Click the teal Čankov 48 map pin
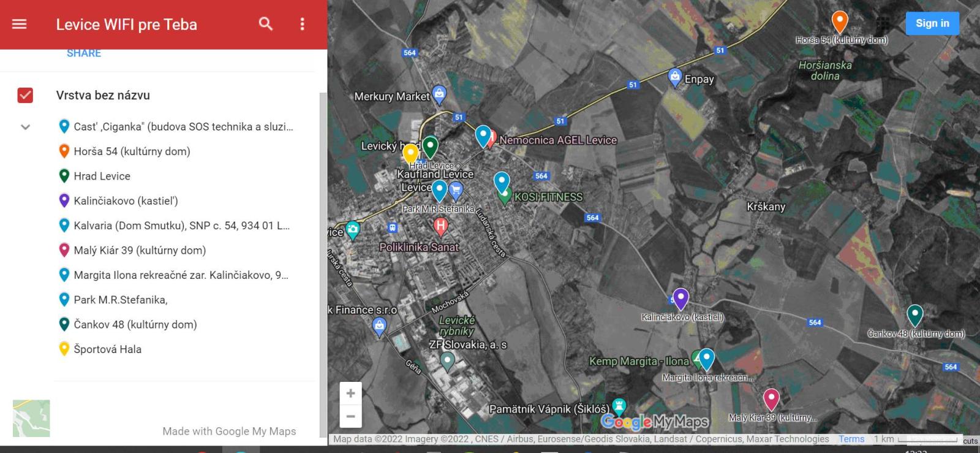The image size is (980, 453). point(915,315)
